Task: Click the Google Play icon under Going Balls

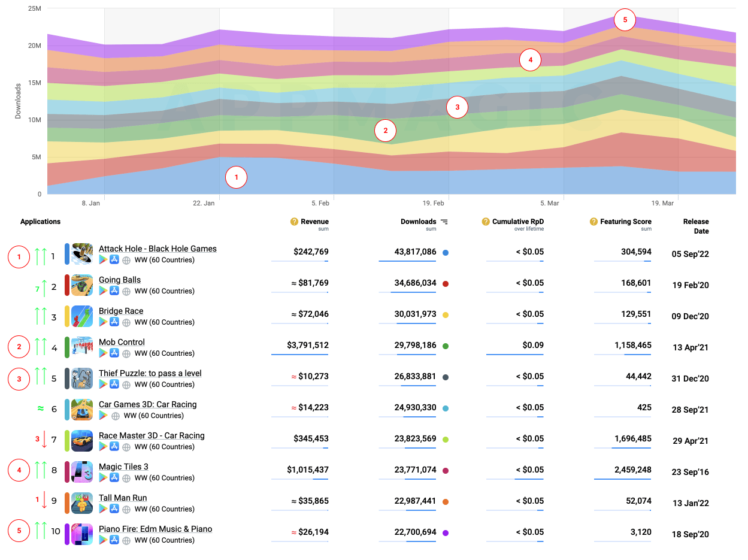Action: pos(103,291)
